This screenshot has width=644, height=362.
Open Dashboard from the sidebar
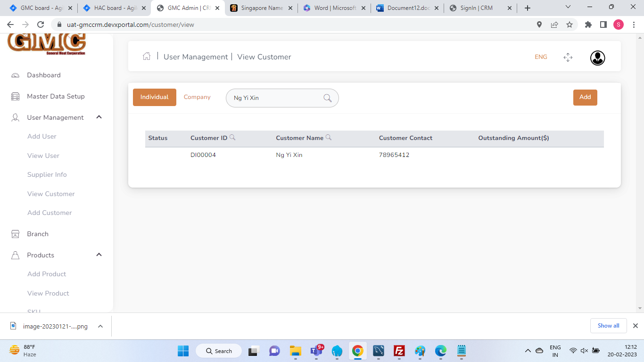tap(43, 75)
